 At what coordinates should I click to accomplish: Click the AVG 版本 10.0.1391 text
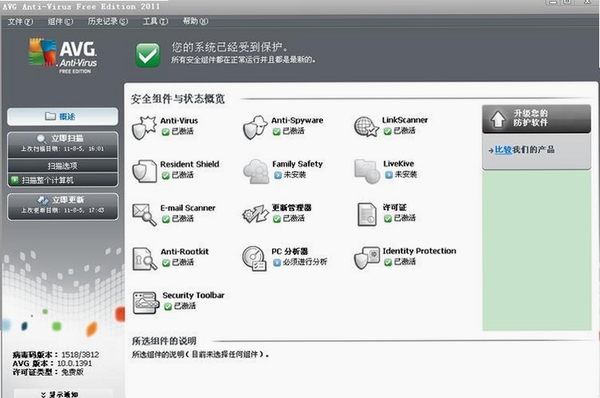(52, 363)
